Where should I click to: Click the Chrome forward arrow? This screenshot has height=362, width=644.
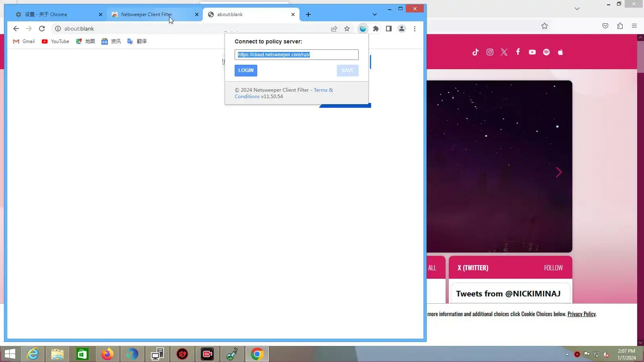pyautogui.click(x=29, y=29)
